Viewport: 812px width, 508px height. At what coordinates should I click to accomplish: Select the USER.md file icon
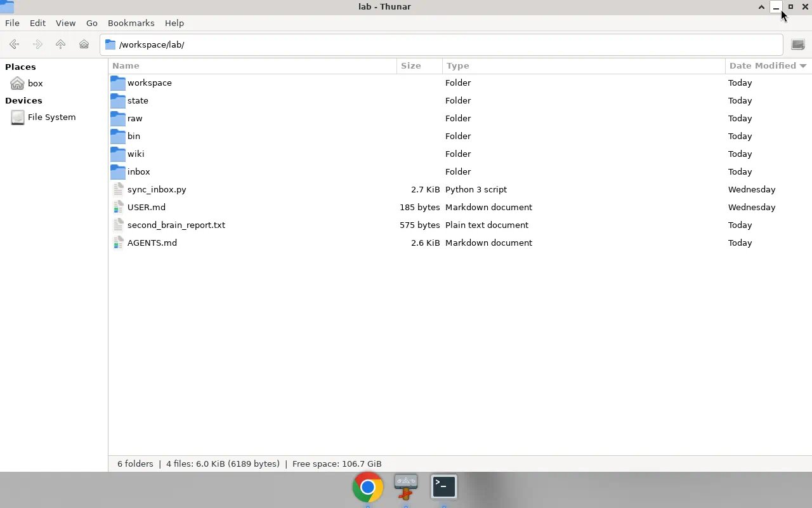[118, 207]
